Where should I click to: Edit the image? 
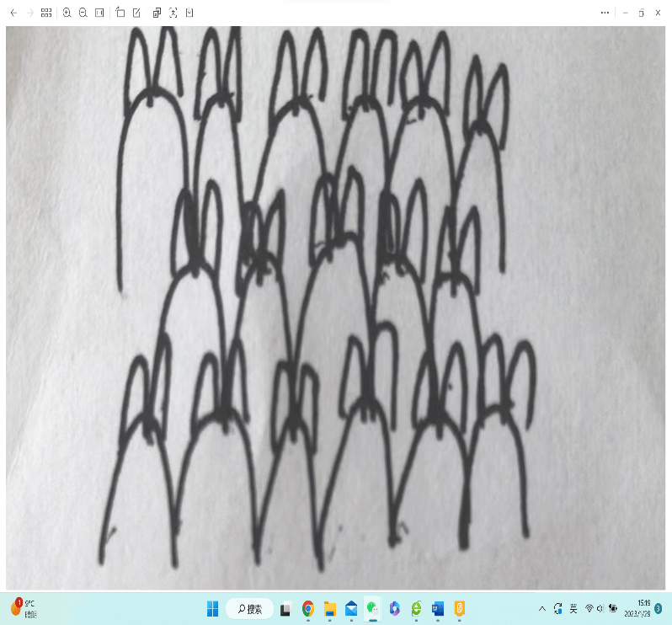click(x=136, y=13)
